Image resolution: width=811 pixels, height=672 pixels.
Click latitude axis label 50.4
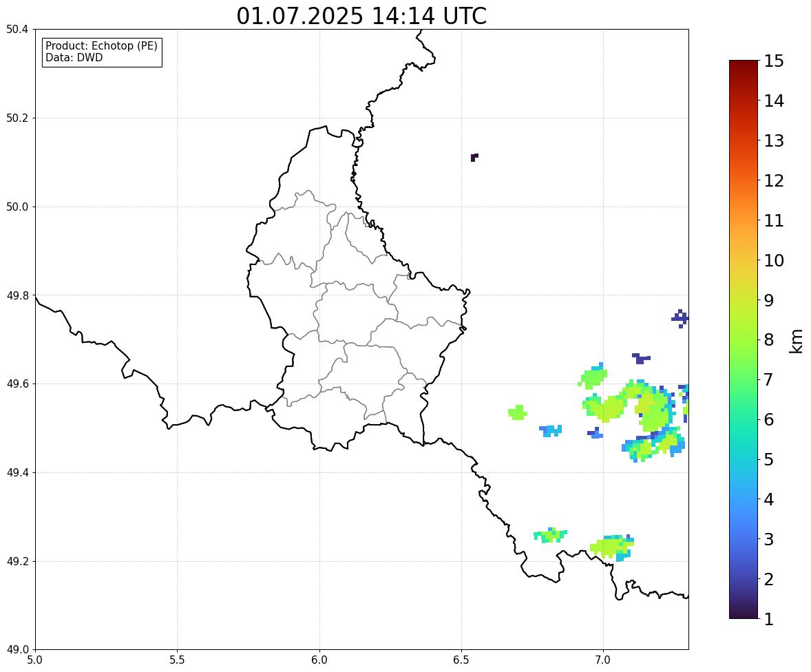coord(17,30)
